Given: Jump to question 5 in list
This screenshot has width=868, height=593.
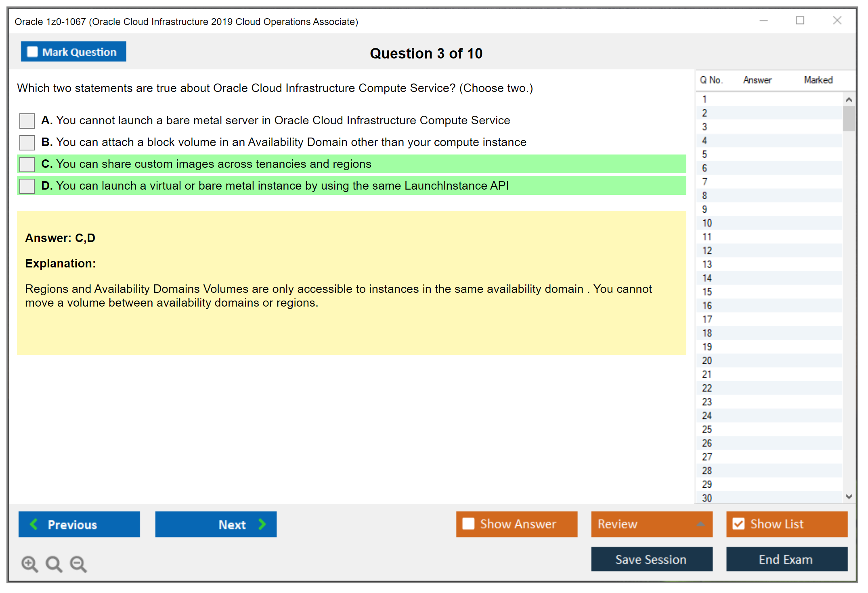Looking at the screenshot, I should click(x=704, y=155).
